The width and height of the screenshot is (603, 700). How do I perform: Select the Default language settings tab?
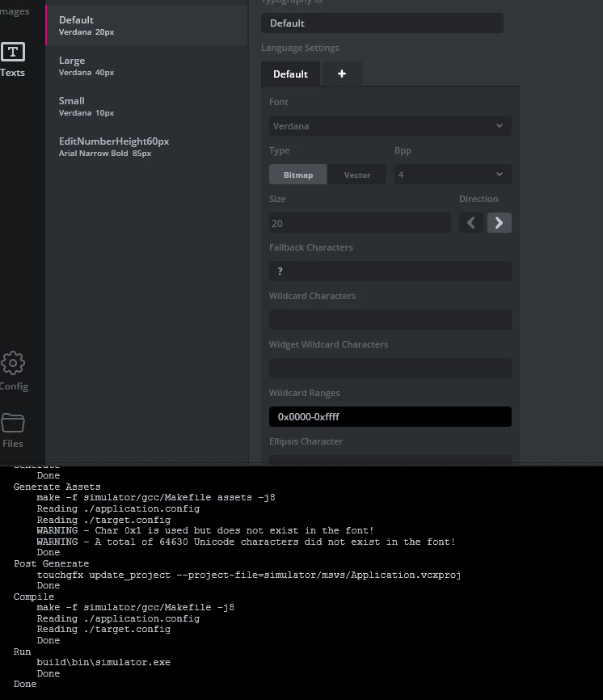coord(290,74)
